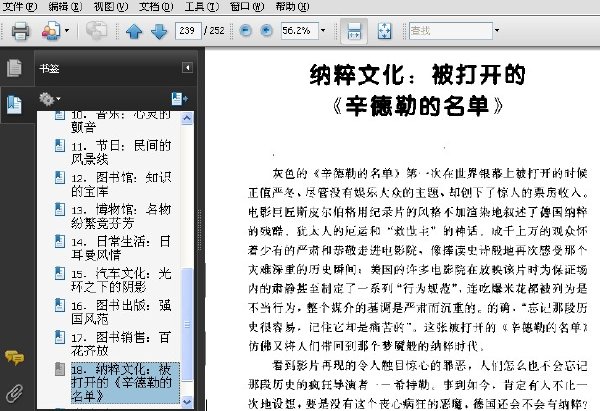The height and width of the screenshot is (411, 600).
Task: Go to previous page with up arrow
Action: tap(134, 31)
